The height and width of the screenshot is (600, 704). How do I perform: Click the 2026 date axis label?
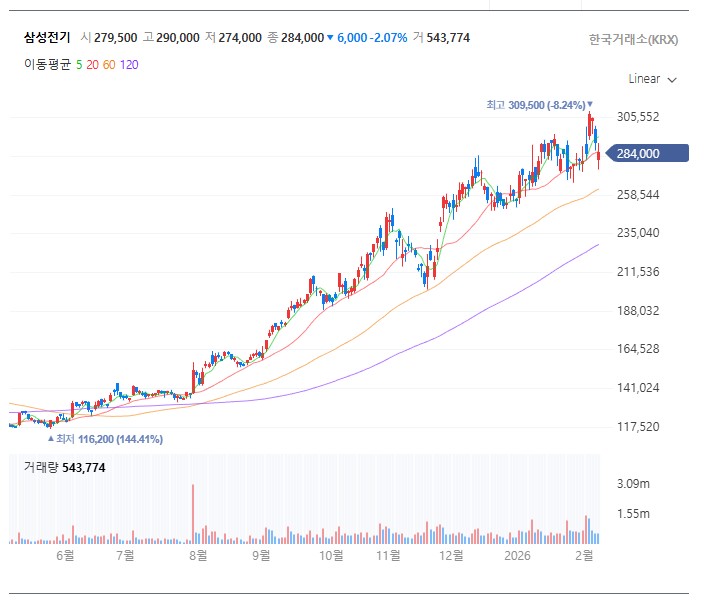517,556
